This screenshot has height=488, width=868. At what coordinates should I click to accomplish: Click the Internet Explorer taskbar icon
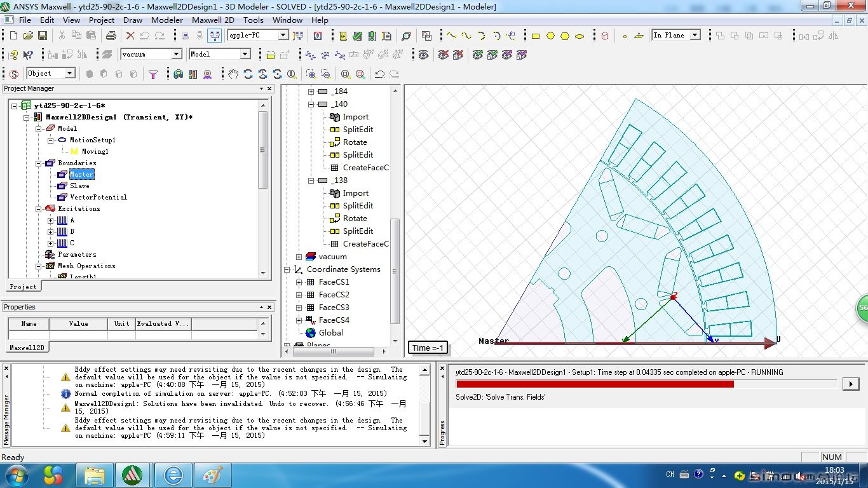(173, 475)
